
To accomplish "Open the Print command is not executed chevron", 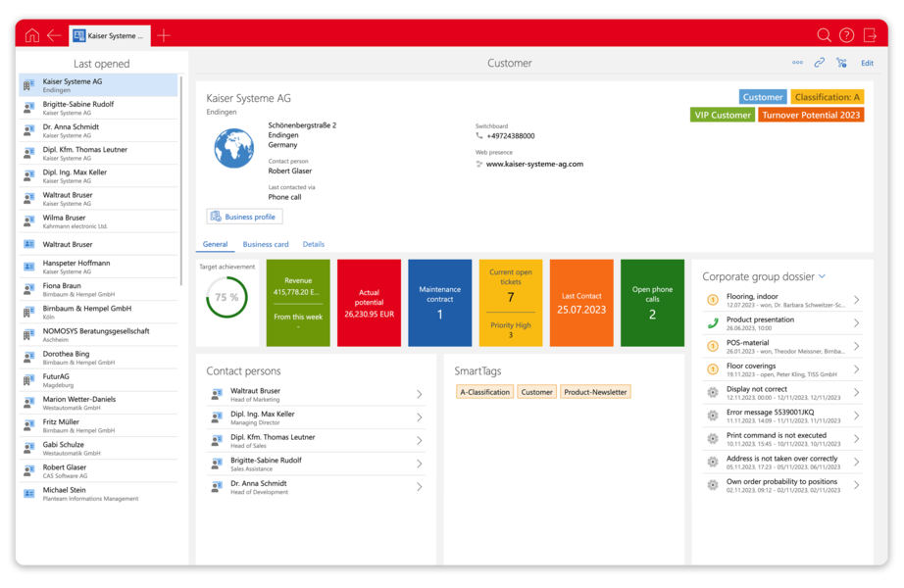I will (857, 439).
